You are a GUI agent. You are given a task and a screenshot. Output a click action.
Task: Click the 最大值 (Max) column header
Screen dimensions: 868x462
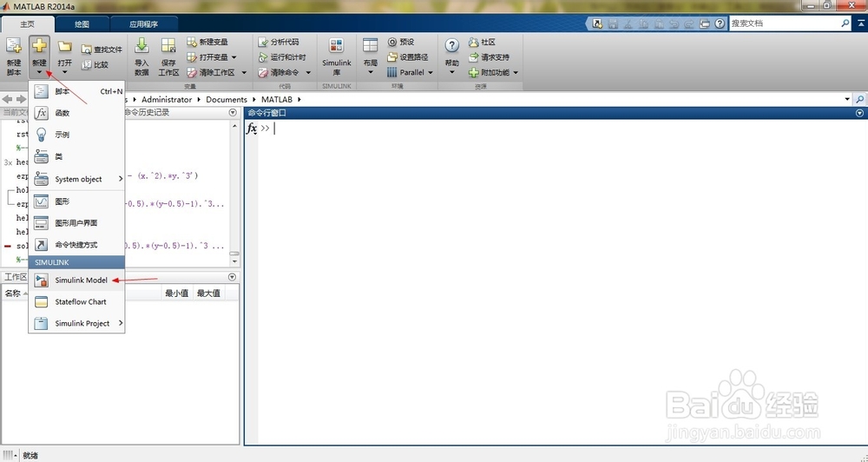pos(208,294)
